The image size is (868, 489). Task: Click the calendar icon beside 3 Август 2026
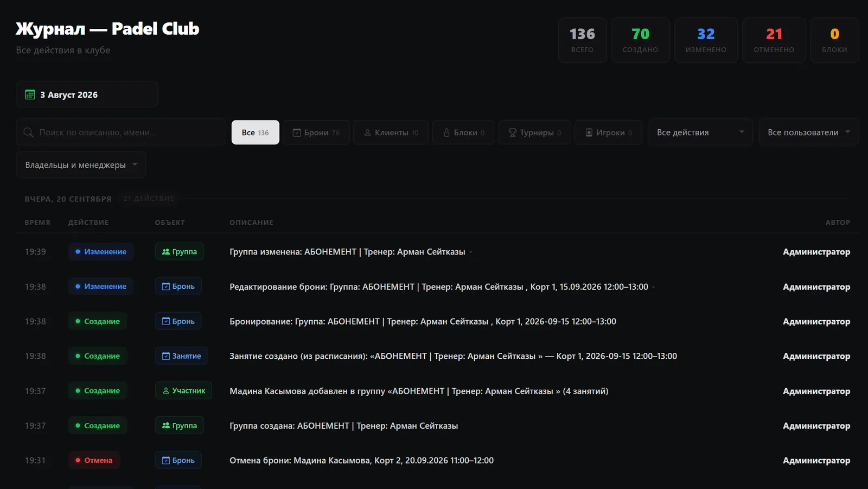pyautogui.click(x=30, y=94)
